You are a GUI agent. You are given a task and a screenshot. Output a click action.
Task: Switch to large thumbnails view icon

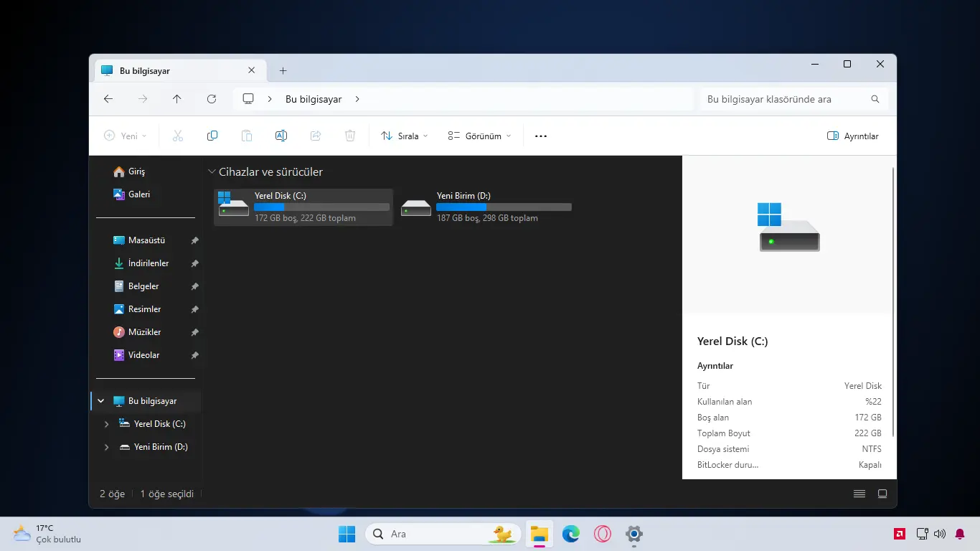pyautogui.click(x=882, y=494)
